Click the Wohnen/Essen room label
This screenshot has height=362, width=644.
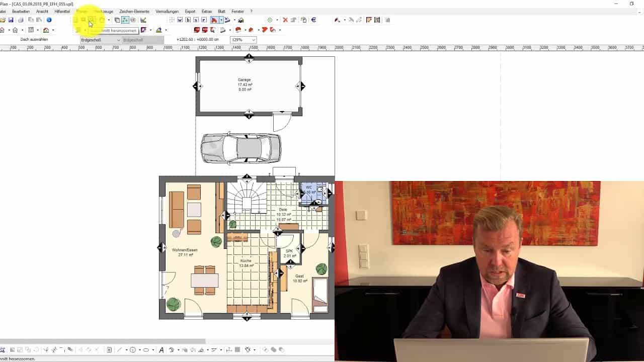tap(184, 250)
